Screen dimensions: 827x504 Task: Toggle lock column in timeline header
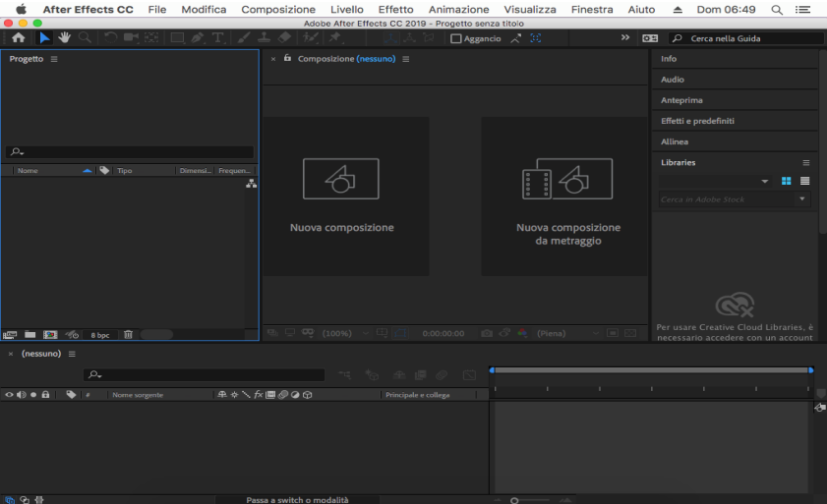pyautogui.click(x=45, y=394)
